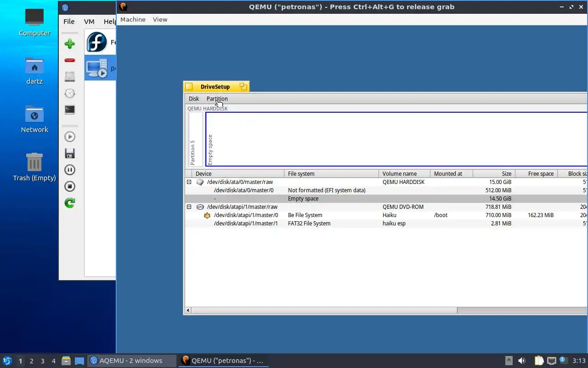Click the show desktop icon in taskbar
The image size is (588, 368).
79,361
